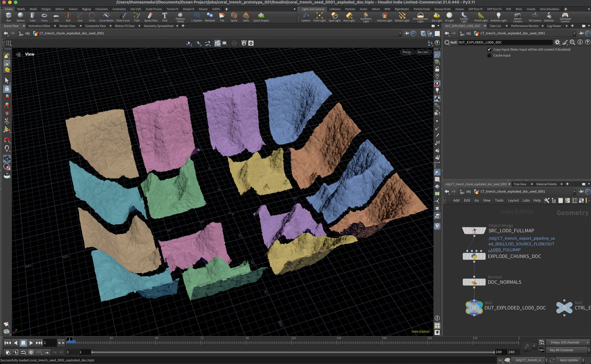Open the Material Palette tab
The width and height of the screenshot is (591, 364).
[x=547, y=184]
